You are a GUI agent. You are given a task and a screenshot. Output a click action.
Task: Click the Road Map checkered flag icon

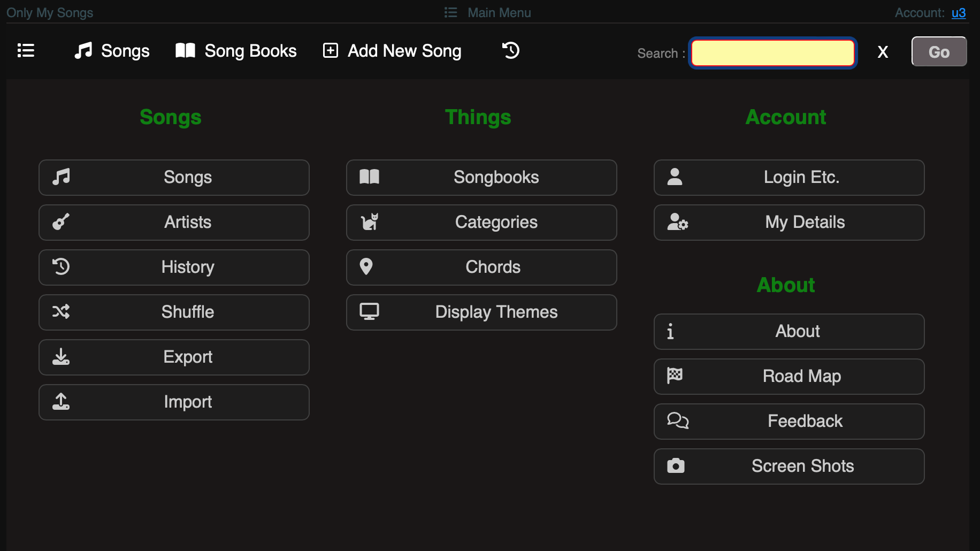coord(675,376)
